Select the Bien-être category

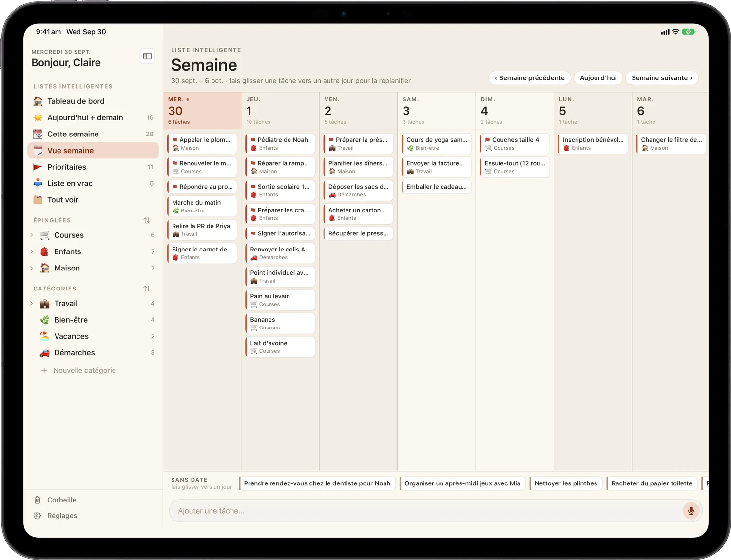(93, 320)
